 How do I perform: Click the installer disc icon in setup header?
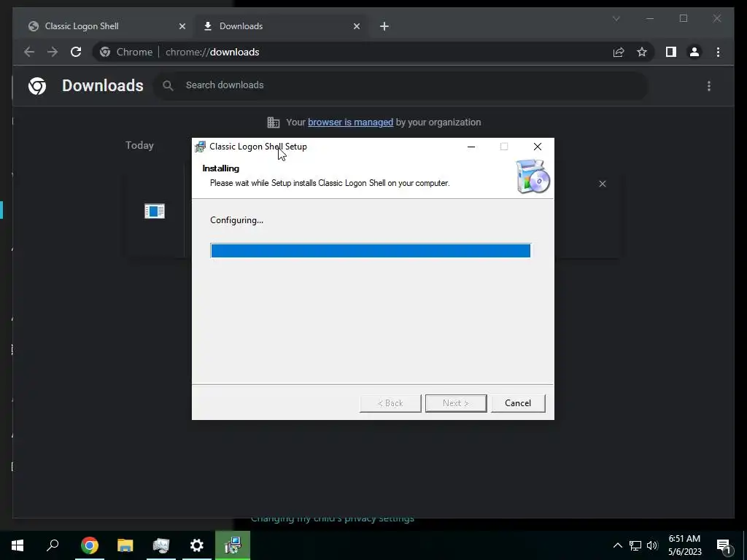533,176
